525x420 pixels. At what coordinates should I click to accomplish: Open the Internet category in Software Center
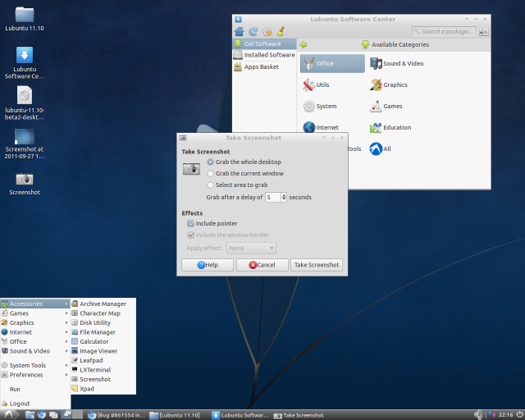321,128
